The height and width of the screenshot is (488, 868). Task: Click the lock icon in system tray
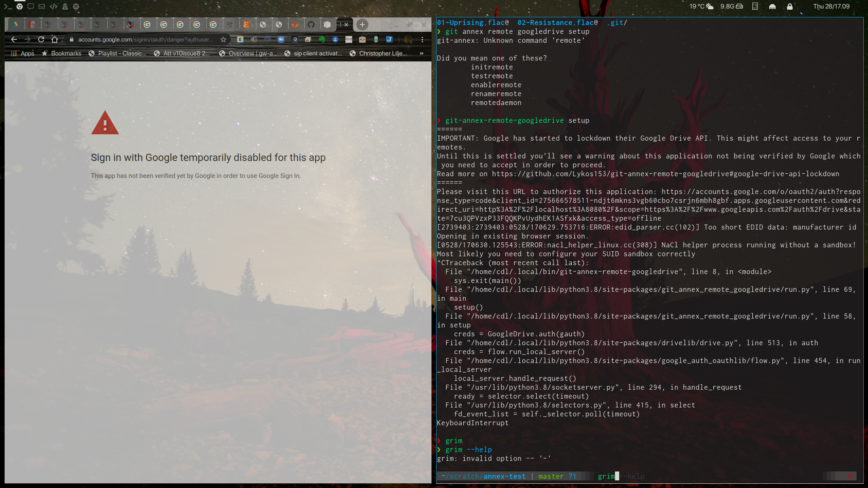[x=790, y=6]
